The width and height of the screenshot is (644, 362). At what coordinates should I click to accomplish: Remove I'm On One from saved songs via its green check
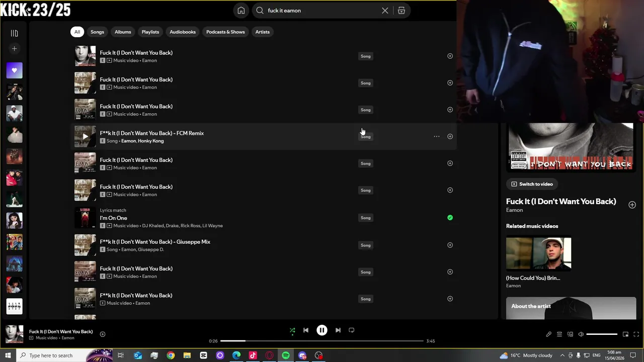(x=450, y=218)
